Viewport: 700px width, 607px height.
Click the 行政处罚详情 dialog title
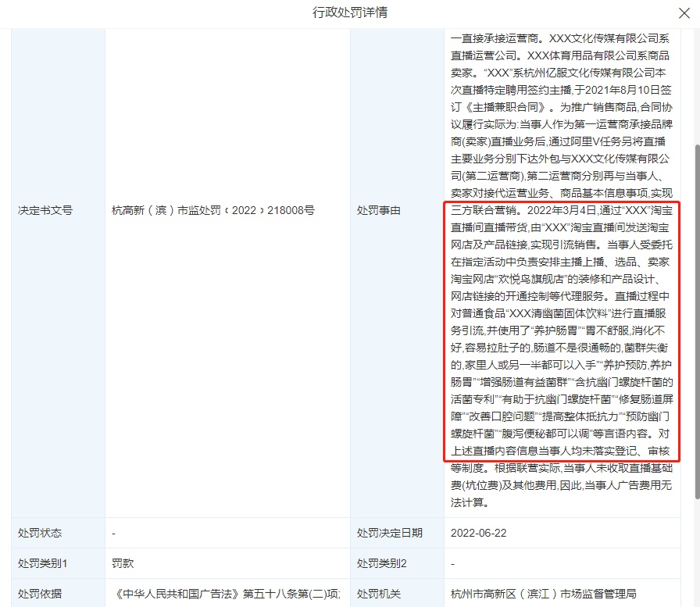(350, 12)
